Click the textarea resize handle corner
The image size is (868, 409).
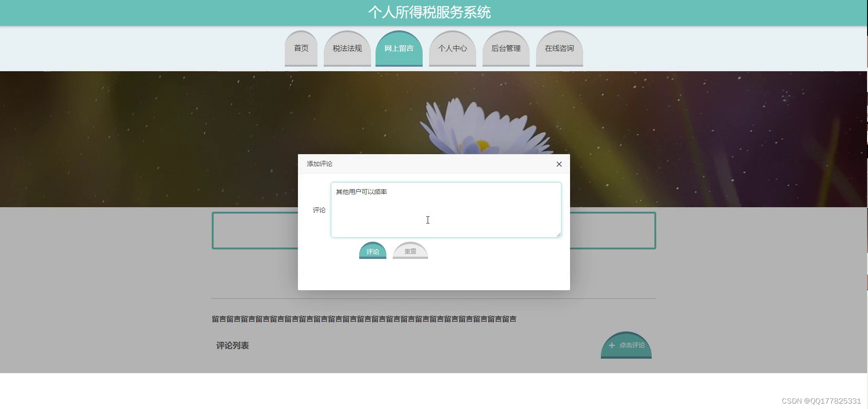coord(558,234)
